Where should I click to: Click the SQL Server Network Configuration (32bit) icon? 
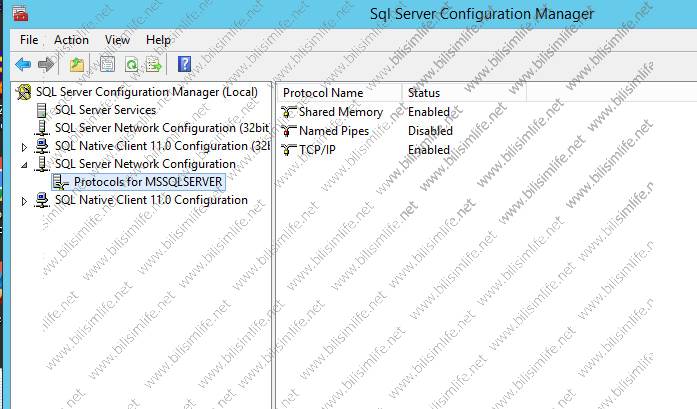coord(42,128)
